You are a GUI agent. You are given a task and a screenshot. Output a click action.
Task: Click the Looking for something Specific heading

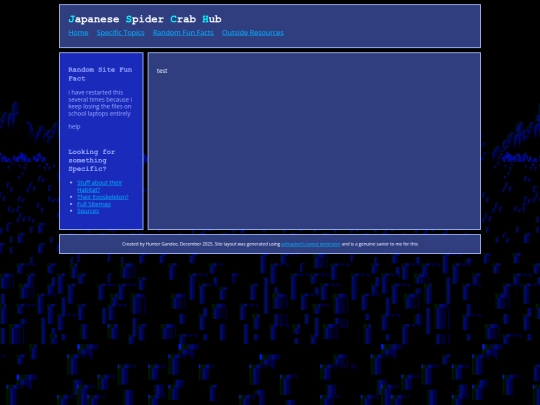[x=92, y=160]
